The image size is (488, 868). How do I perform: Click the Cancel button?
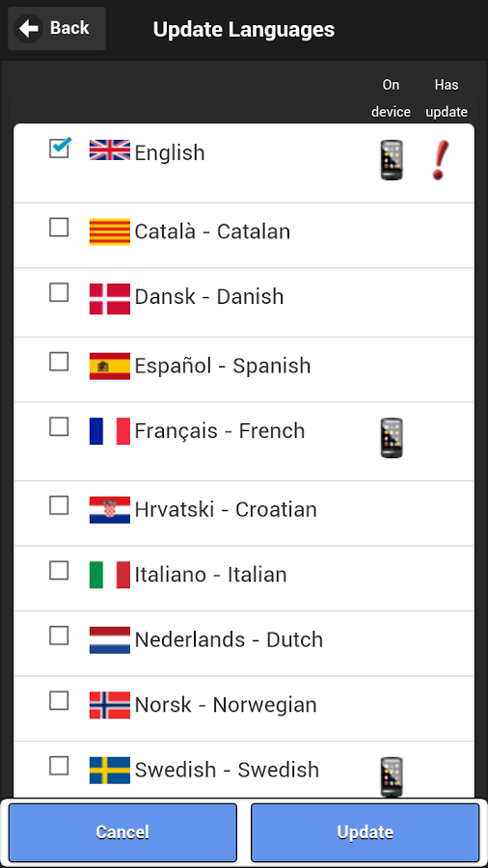(x=122, y=832)
